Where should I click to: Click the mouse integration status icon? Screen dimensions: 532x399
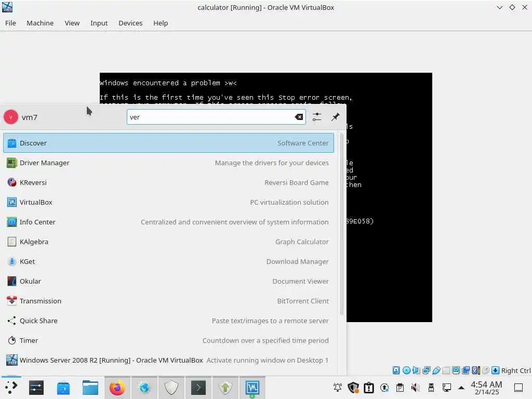[486, 370]
